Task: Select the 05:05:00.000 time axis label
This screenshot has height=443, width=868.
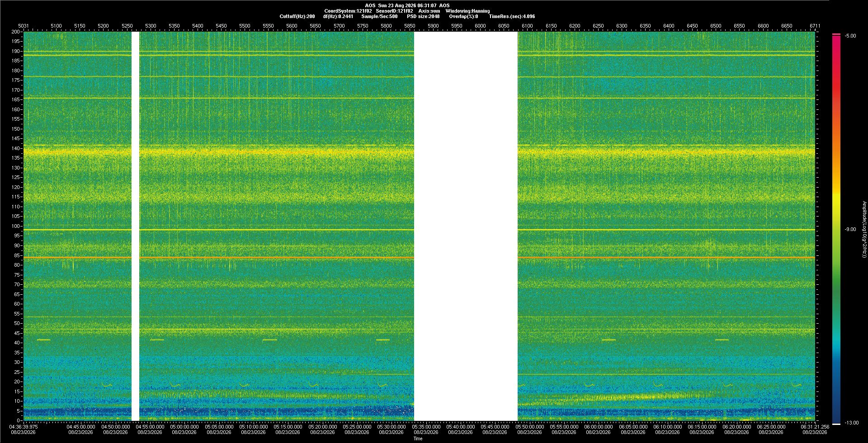Action: [219, 426]
